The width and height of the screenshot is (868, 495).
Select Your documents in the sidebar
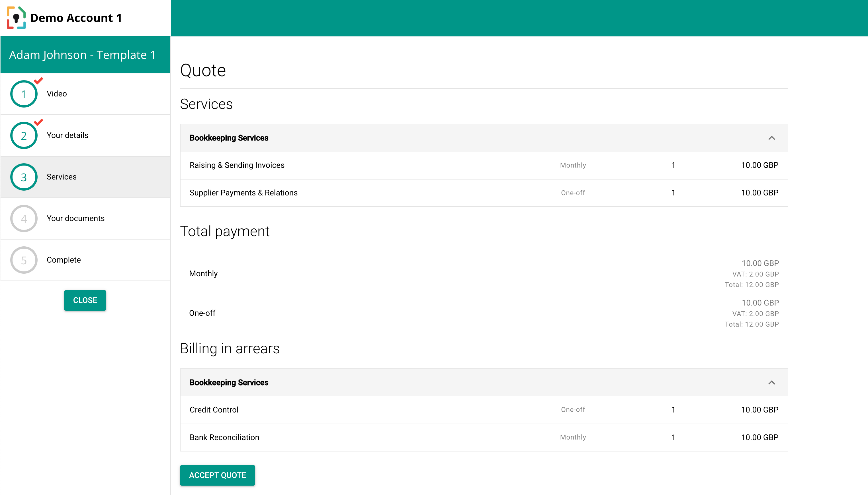click(x=75, y=218)
